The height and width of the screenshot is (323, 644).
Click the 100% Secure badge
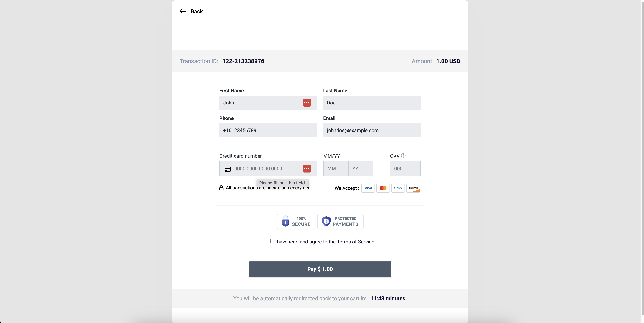tap(296, 221)
